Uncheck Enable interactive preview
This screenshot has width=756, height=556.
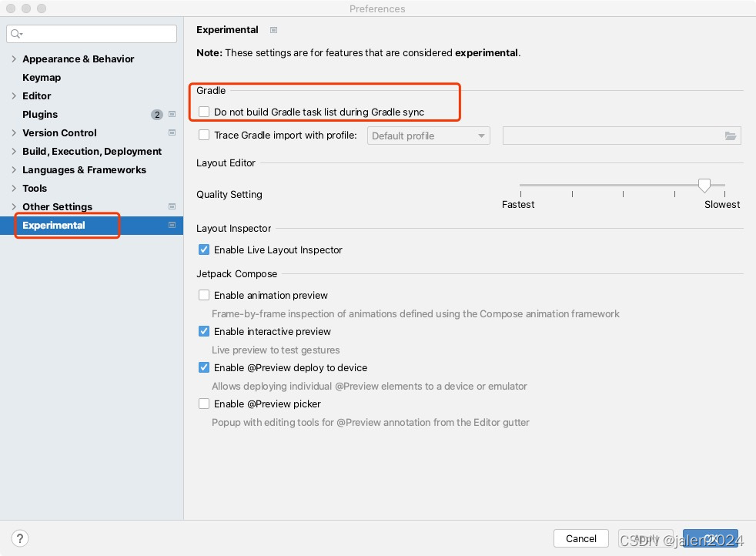tap(204, 331)
